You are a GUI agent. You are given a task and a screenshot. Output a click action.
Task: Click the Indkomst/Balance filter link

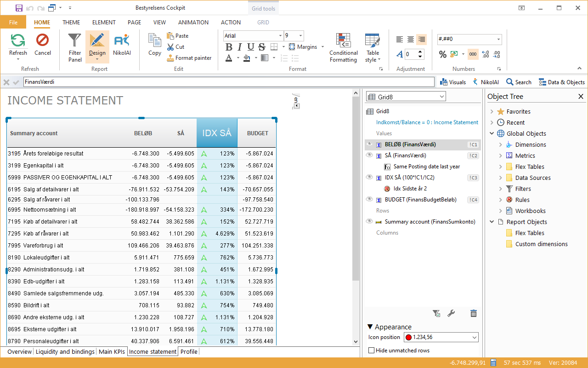(x=427, y=122)
